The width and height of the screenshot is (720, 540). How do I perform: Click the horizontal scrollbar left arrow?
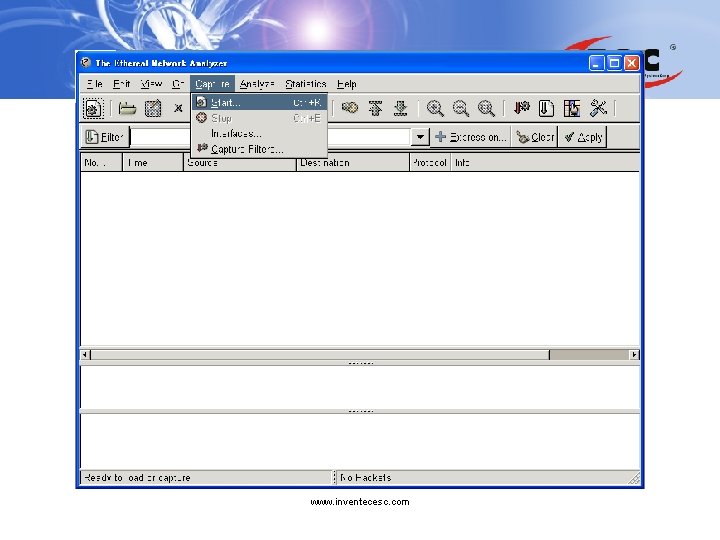85,354
